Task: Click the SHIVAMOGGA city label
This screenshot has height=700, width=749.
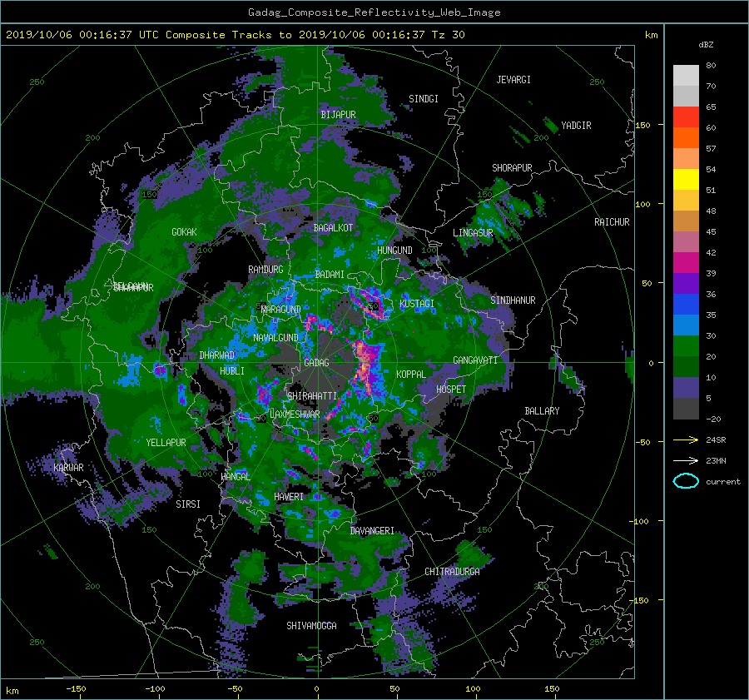Action: (x=311, y=626)
